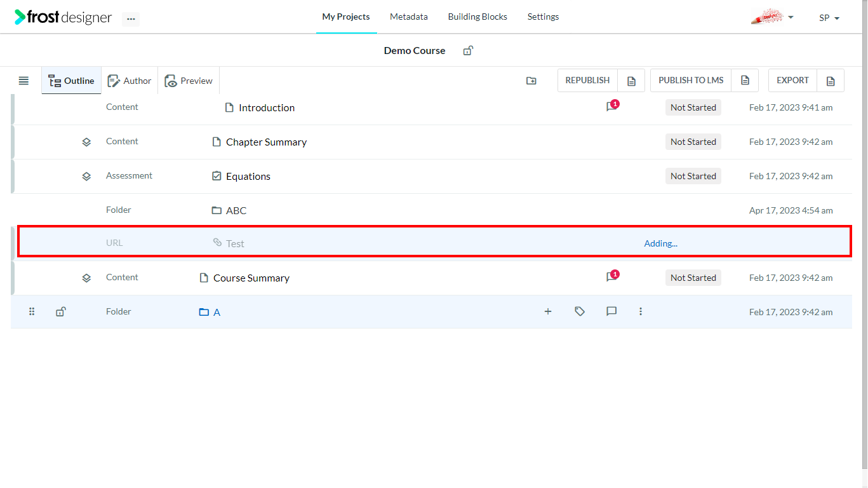Select the Outline view tab
Image resolution: width=868 pixels, height=488 pixels.
71,81
